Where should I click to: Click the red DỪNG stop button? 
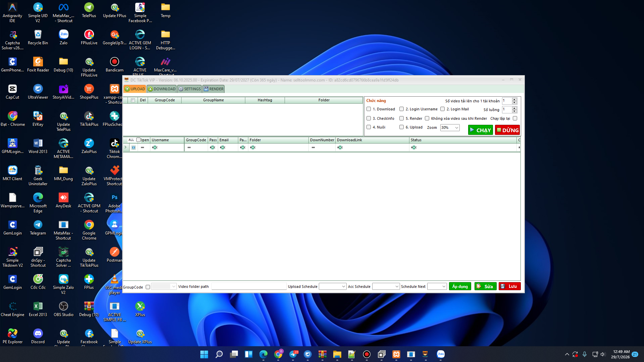coord(508,130)
